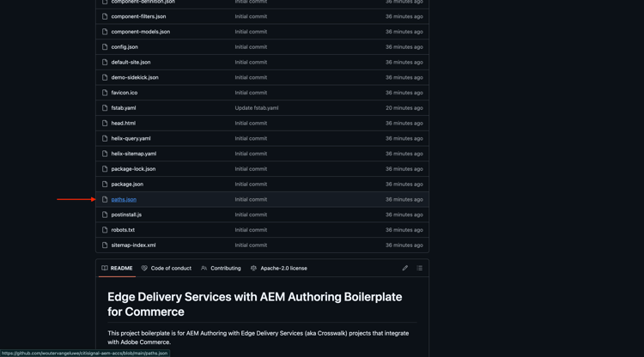Show the Apache-2.0 license tab

click(x=279, y=269)
